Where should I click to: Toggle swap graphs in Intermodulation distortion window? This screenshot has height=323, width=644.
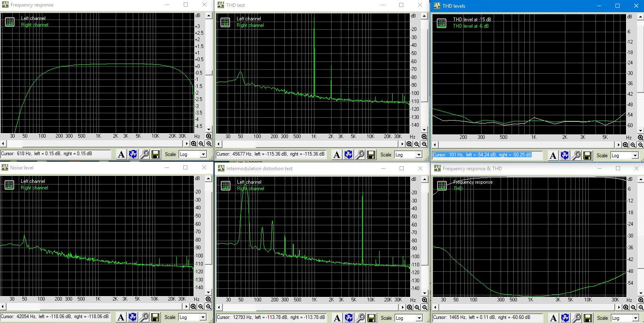coord(349,318)
